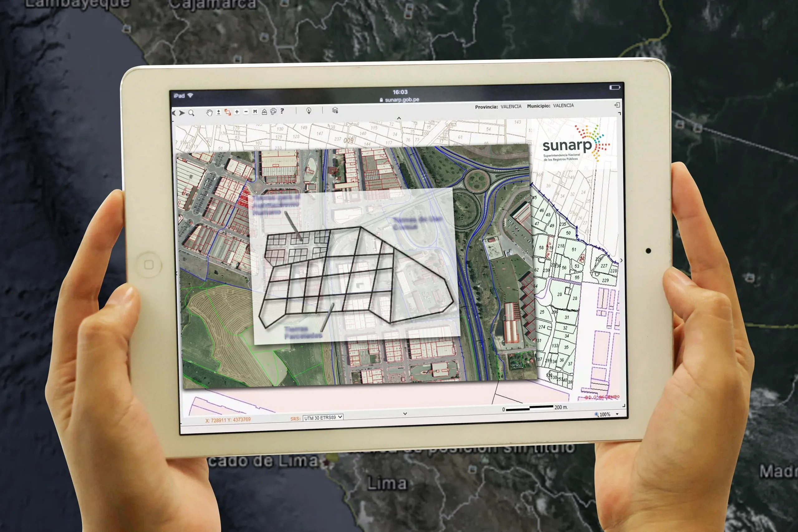Open the SRS UTM 30 ETRS89 dropdown
The height and width of the screenshot is (532, 798).
[x=323, y=418]
